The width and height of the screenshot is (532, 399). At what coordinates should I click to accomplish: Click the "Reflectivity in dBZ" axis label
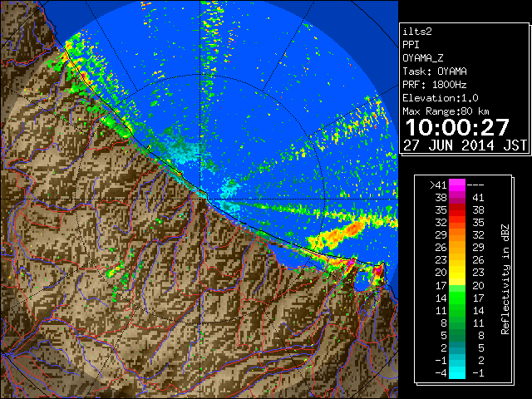505,279
